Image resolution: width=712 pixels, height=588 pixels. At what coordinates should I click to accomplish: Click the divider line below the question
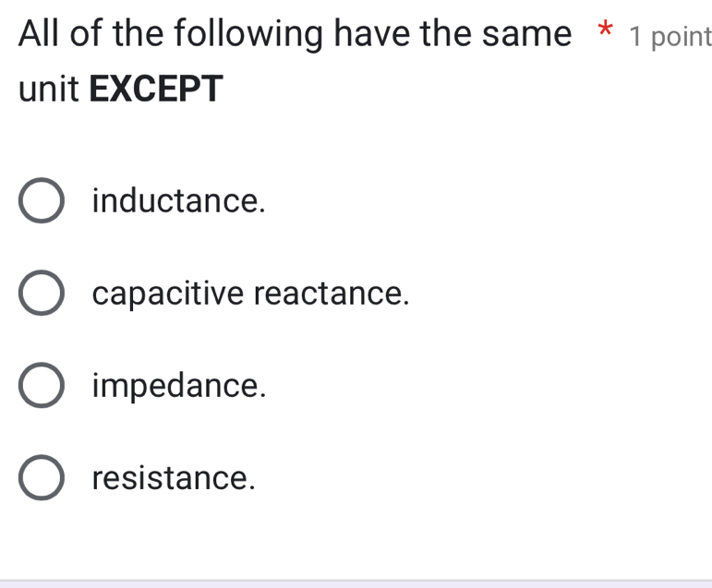pyautogui.click(x=356, y=582)
